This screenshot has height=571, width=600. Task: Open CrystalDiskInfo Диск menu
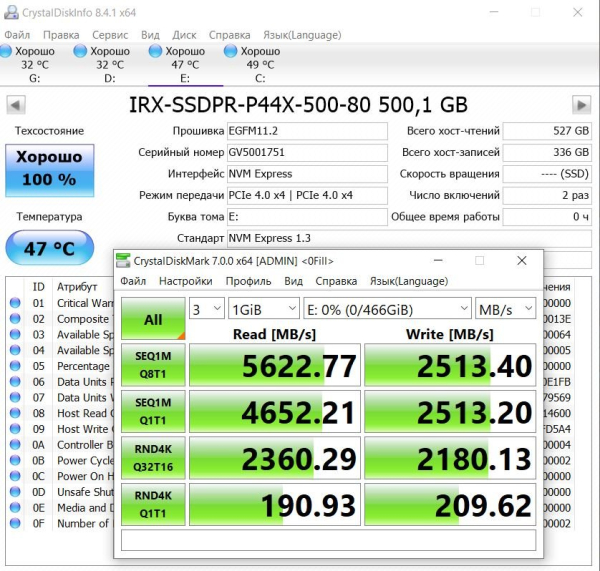184,35
